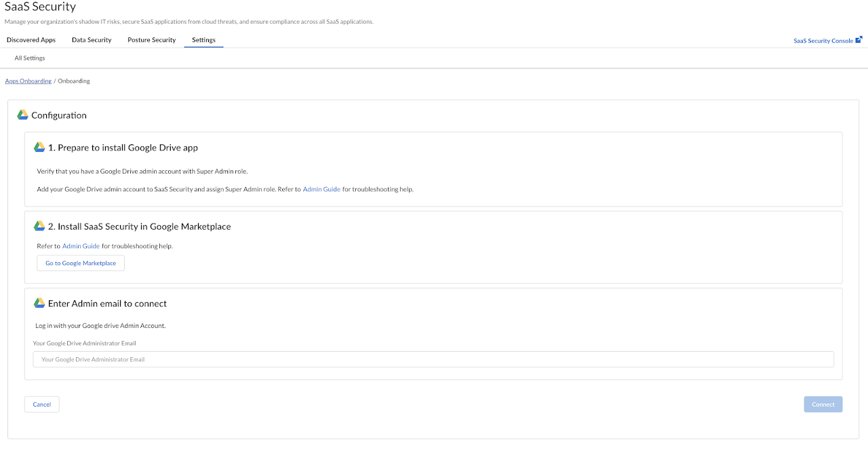Go to the Settings tab
Screen dimensions: 868x471
click(x=203, y=40)
